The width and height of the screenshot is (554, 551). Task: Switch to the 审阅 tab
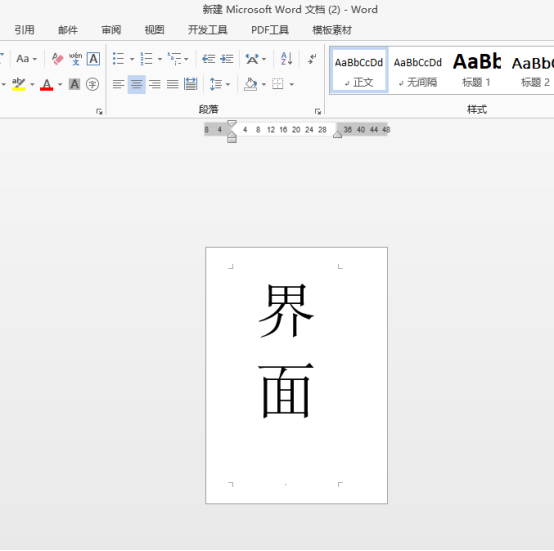(x=111, y=30)
